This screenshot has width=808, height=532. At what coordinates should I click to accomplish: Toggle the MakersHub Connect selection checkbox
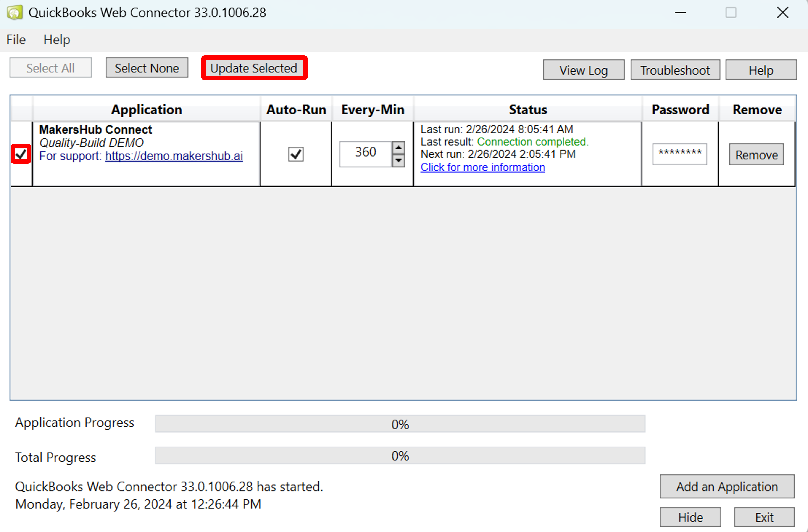pos(21,154)
